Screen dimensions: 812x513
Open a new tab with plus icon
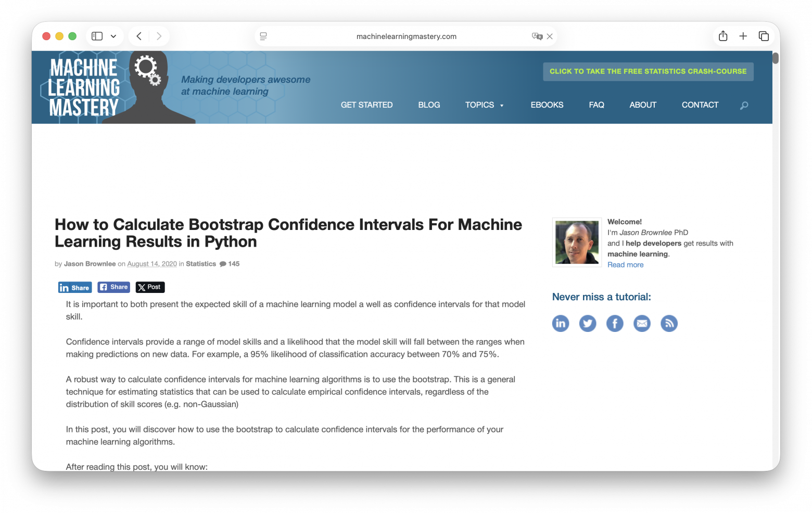743,36
